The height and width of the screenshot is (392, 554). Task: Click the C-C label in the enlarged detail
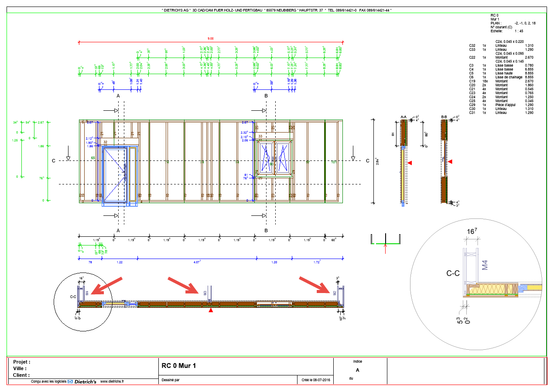(453, 273)
